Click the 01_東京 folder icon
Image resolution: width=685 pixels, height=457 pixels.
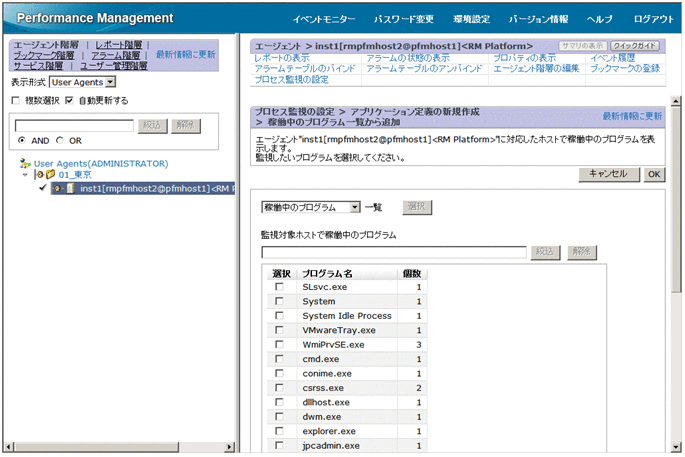point(50,174)
